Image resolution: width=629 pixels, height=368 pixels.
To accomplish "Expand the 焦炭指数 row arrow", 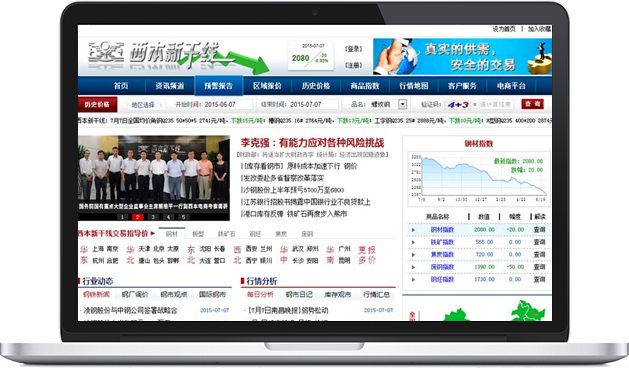I will click(x=413, y=255).
